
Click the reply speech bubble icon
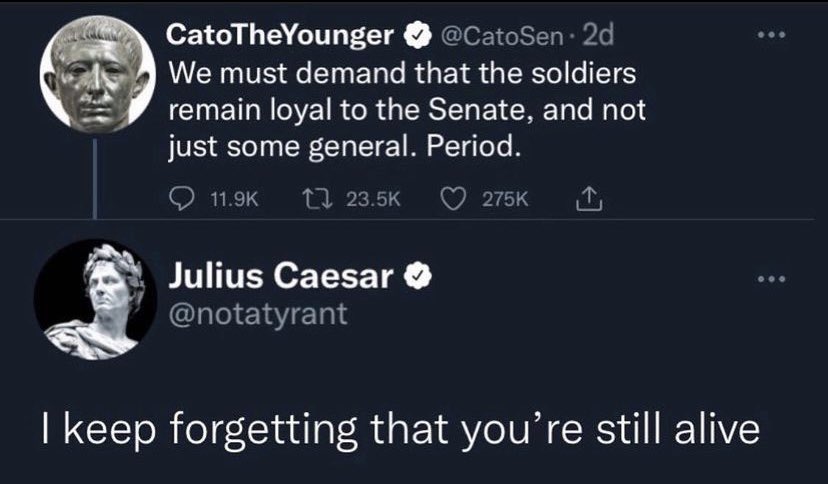click(182, 200)
